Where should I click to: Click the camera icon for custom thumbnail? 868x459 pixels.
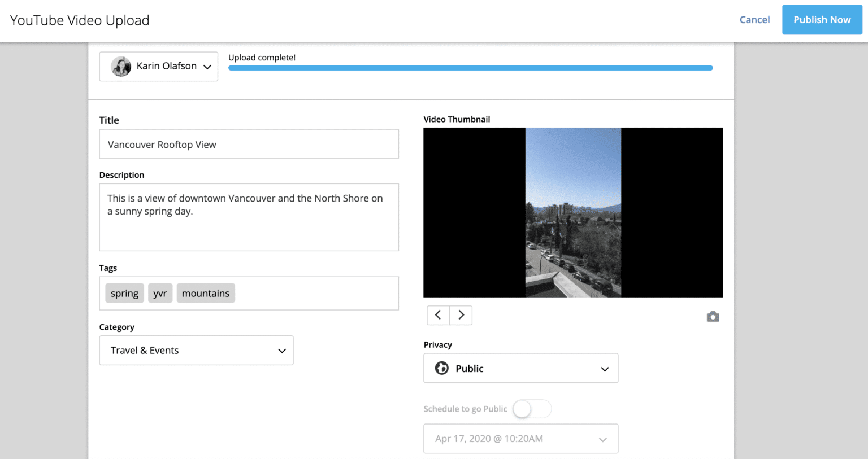[713, 317]
